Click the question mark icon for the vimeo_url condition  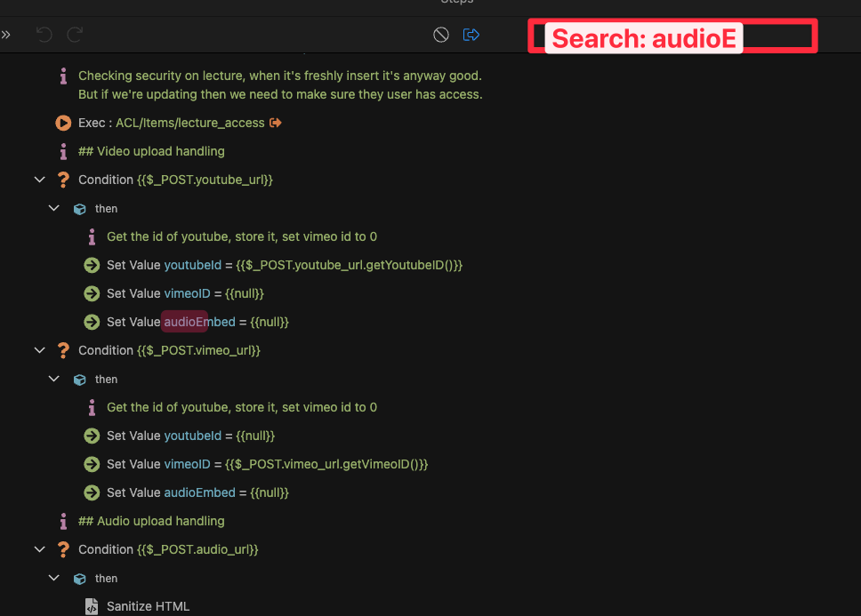click(63, 350)
